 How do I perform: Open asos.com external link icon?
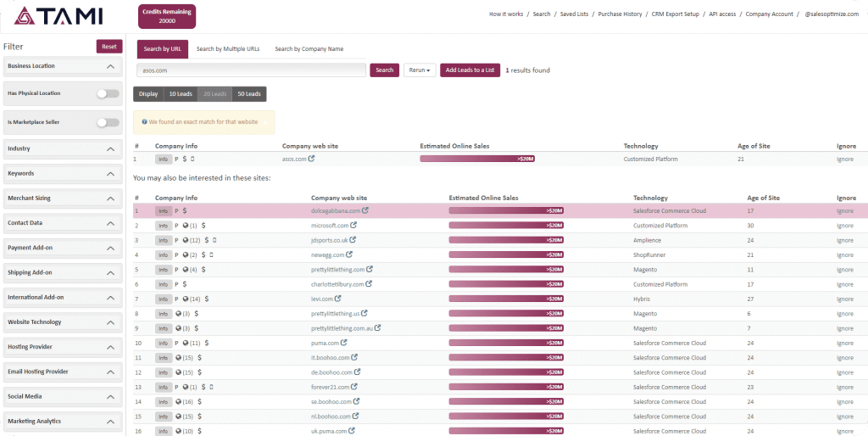coord(312,159)
